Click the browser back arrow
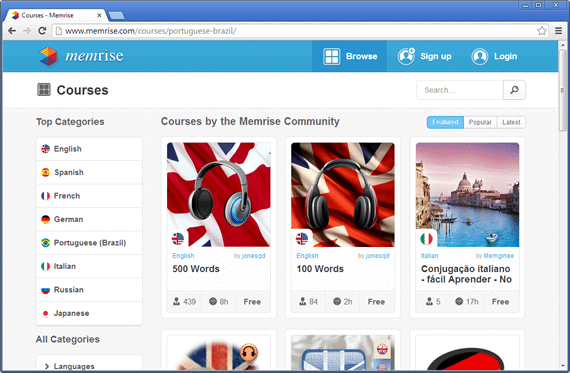Viewport: 570px width, 373px height. pos(12,31)
